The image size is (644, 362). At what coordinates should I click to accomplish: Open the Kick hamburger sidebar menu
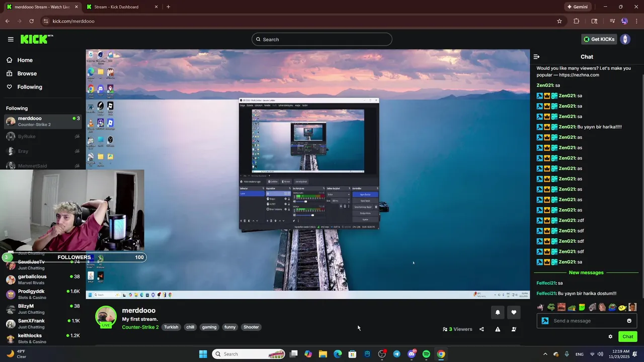(11, 39)
